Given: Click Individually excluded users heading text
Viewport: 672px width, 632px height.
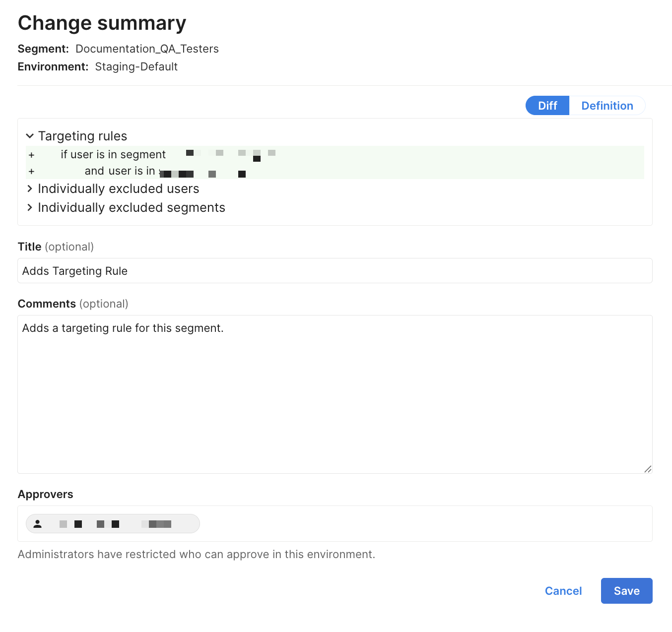Looking at the screenshot, I should click(118, 189).
